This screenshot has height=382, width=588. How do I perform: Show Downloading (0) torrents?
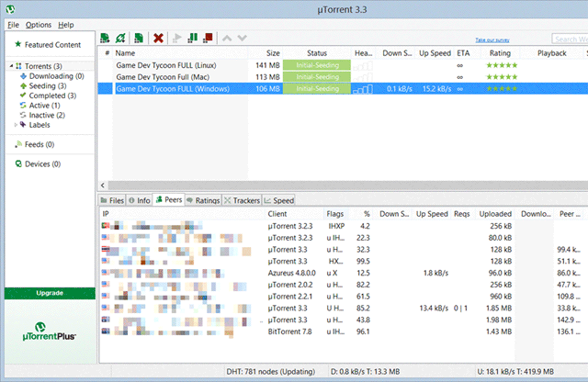(52, 76)
